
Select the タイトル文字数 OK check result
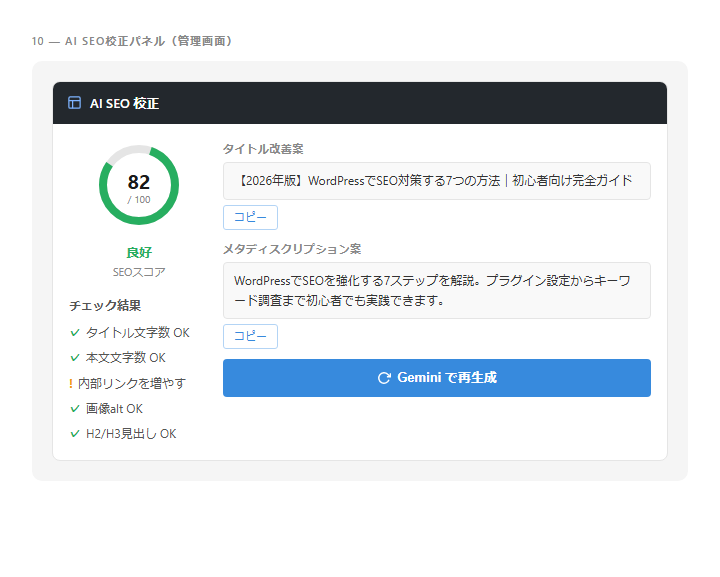tap(130, 333)
